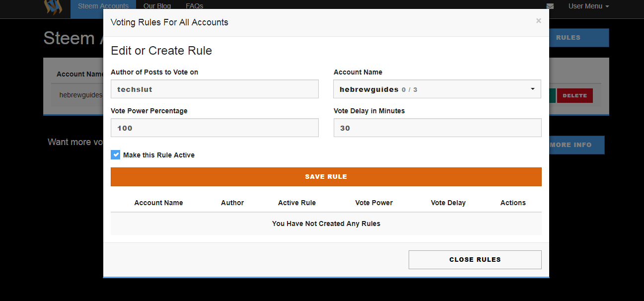
Task: Click the blue Rules button behind the modal
Action: click(579, 38)
